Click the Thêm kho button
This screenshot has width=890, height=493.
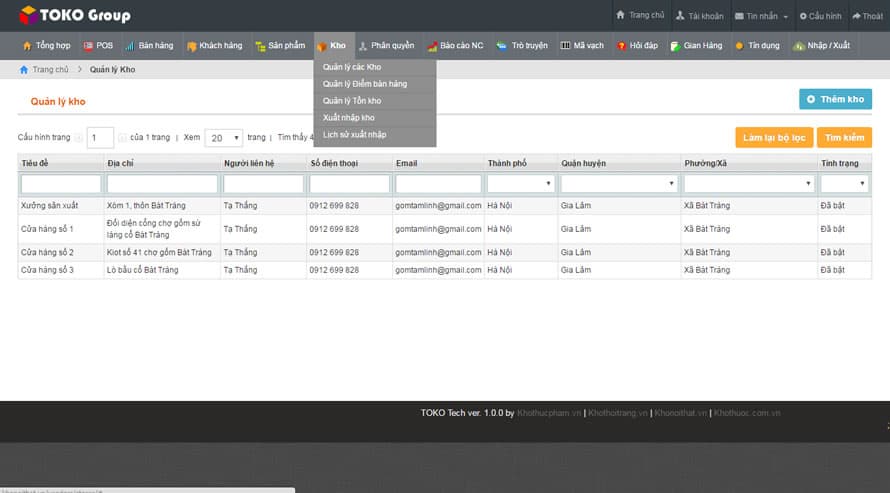pos(835,99)
